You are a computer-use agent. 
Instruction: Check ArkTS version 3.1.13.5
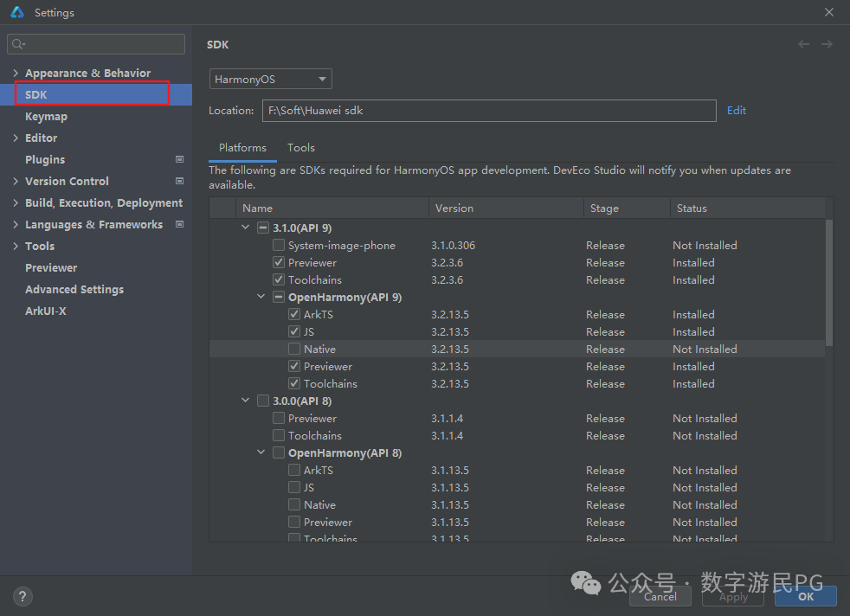(x=294, y=470)
